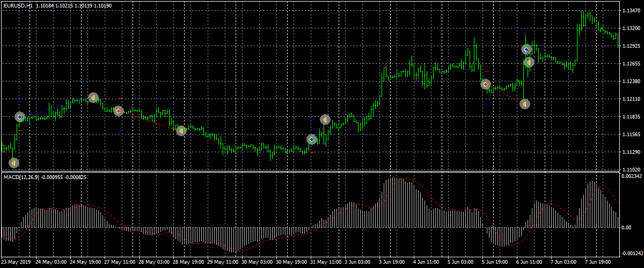This screenshot has height=268, width=644.
Task: Click the 29 May 11:00 time label
Action: tap(223, 263)
